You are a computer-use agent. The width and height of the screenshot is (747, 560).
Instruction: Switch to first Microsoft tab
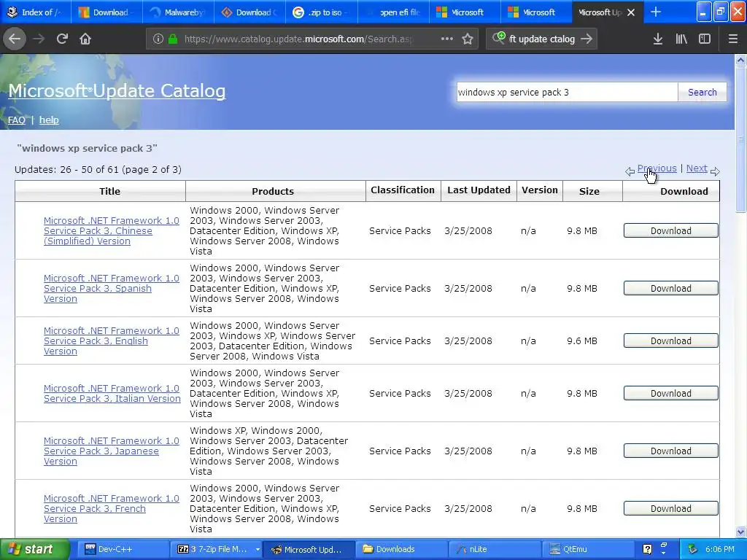point(465,12)
